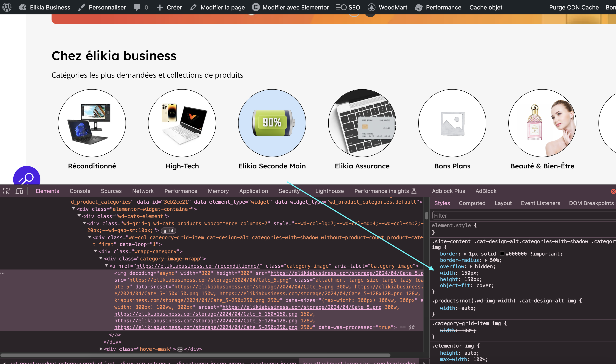
Task: Collapse the wd-cats-element div
Action: pos(79,216)
